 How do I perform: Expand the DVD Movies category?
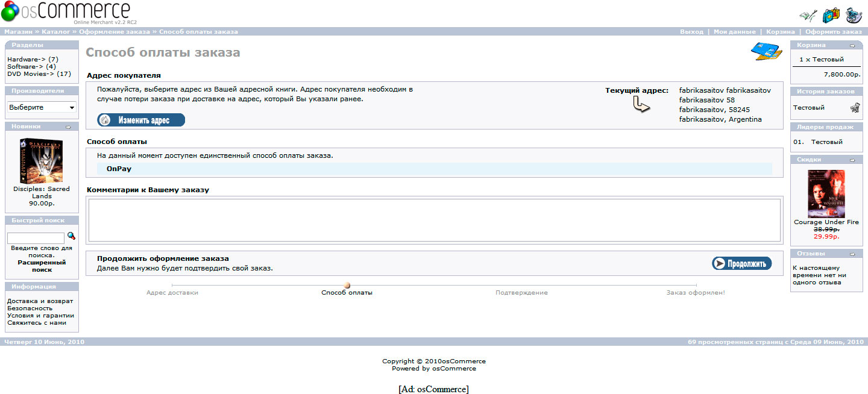click(x=30, y=73)
